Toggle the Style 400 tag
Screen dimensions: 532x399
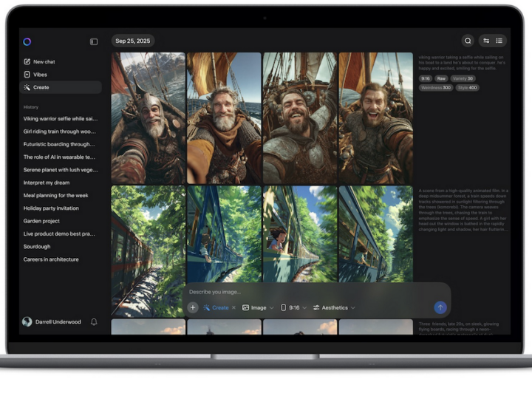[467, 87]
